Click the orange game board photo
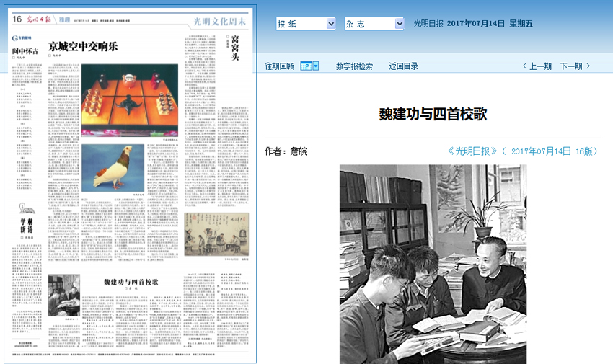This screenshot has height=364, width=613. (x=130, y=99)
